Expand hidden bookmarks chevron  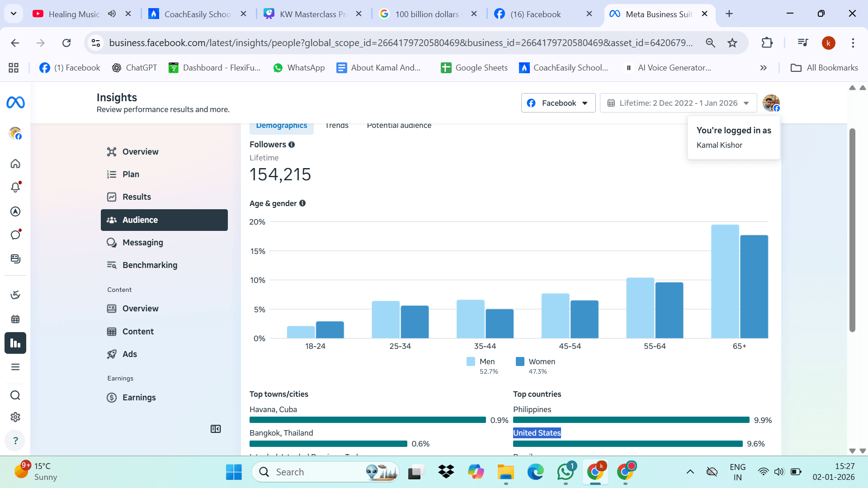point(764,68)
